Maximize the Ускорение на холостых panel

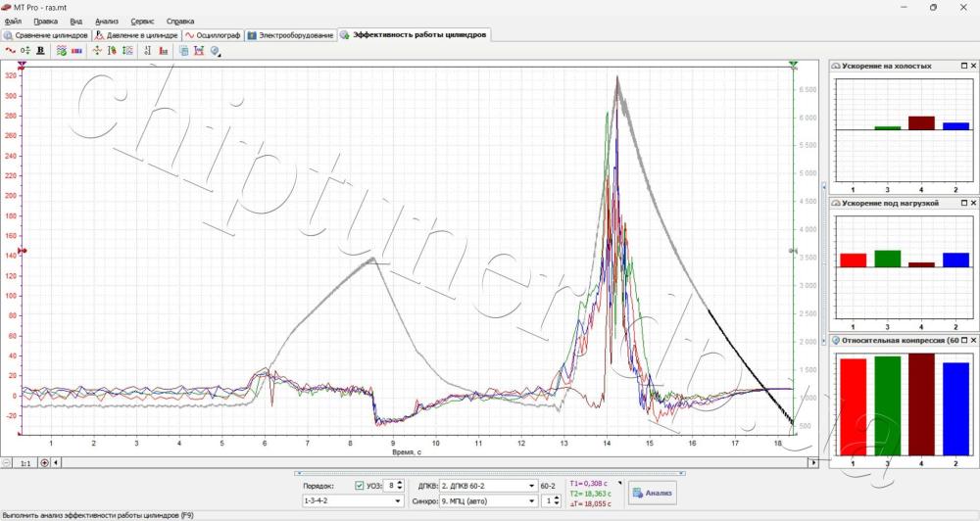pos(963,66)
